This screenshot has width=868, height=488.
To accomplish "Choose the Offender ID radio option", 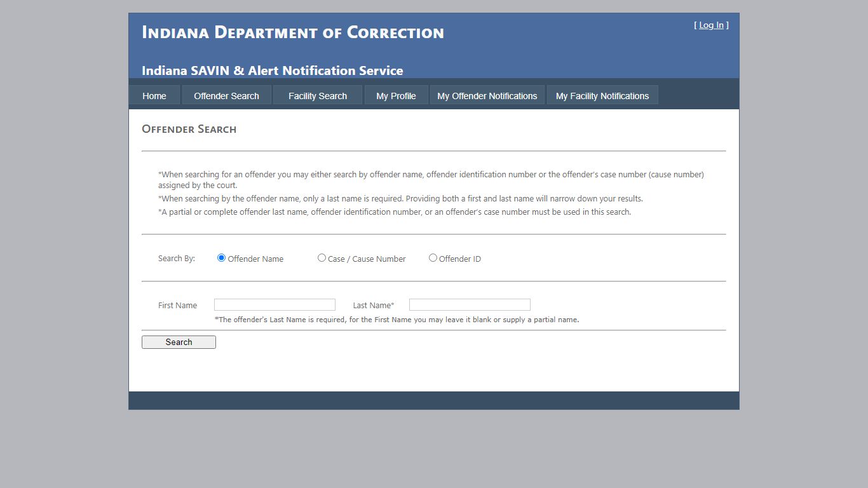I will coord(433,258).
